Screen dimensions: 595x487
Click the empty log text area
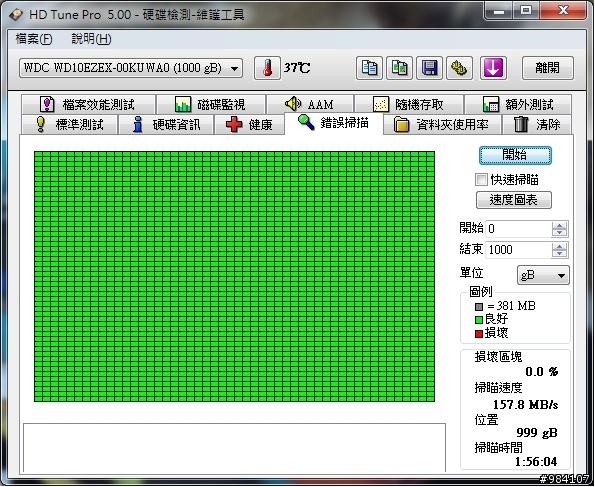[235, 448]
